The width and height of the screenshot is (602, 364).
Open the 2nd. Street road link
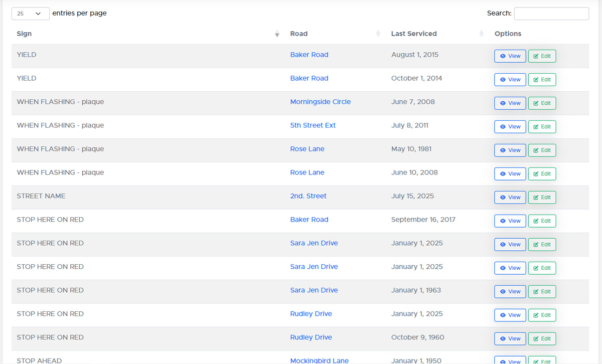pyautogui.click(x=308, y=196)
